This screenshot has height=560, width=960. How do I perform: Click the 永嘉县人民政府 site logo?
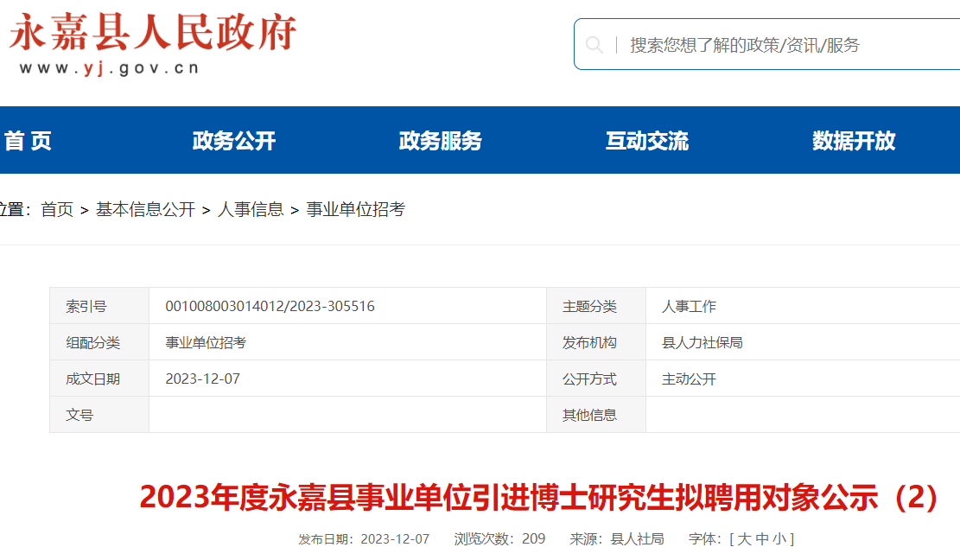(152, 33)
